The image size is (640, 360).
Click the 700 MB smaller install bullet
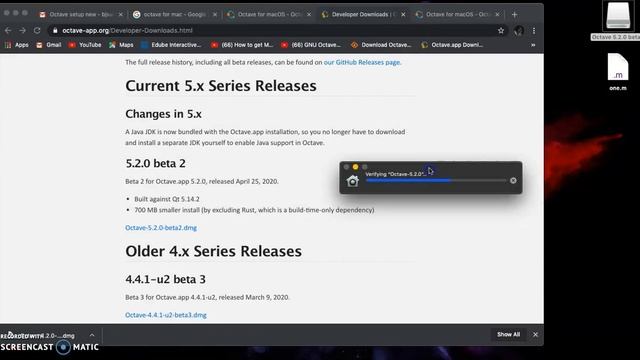point(254,210)
